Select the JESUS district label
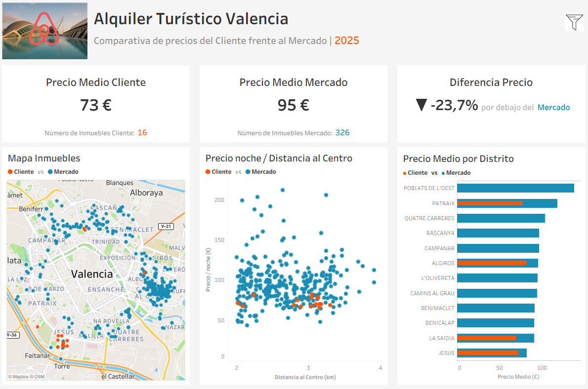Screen dimensions: 588x389 click(446, 353)
